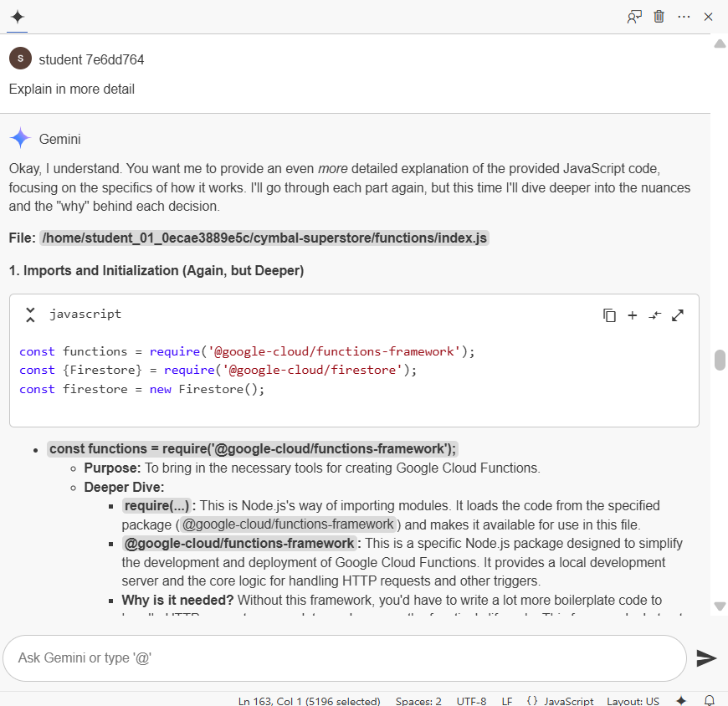
Task: Click the scrollbar down arrow
Action: pyautogui.click(x=720, y=606)
